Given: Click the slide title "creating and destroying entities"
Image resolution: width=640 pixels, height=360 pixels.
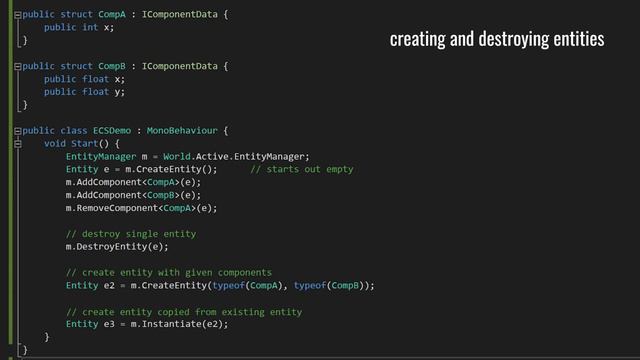Looking at the screenshot, I should [497, 39].
